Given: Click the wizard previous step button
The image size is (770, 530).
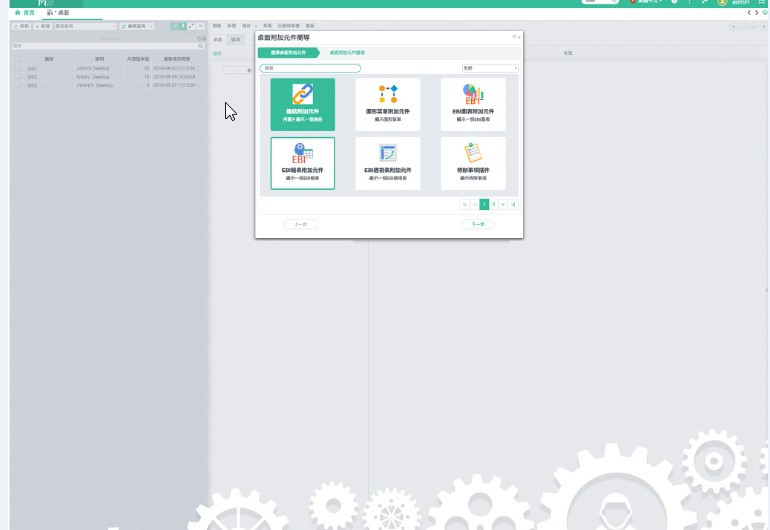Looking at the screenshot, I should click(301, 224).
